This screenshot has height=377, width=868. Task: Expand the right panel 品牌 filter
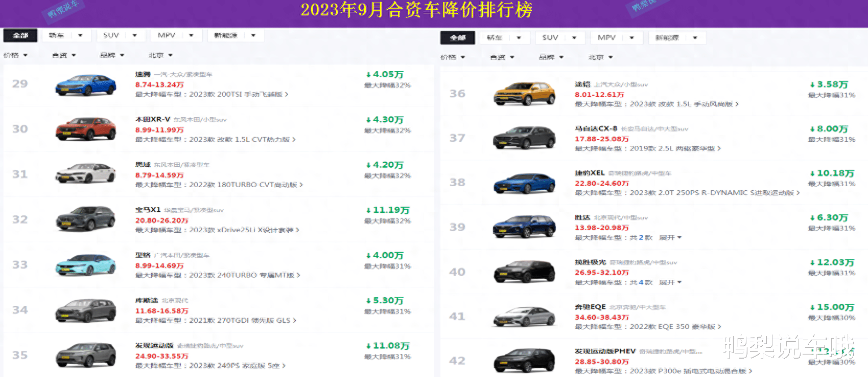point(551,57)
